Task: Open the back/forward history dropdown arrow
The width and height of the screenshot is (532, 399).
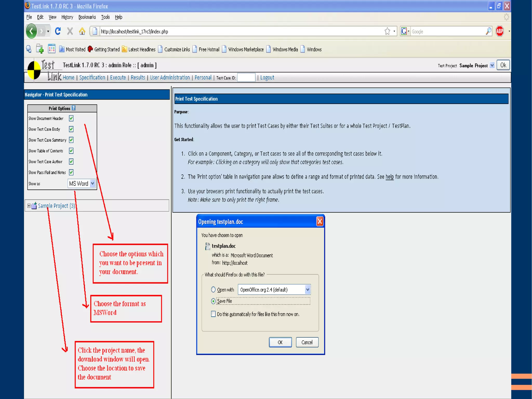Action: 48,31
